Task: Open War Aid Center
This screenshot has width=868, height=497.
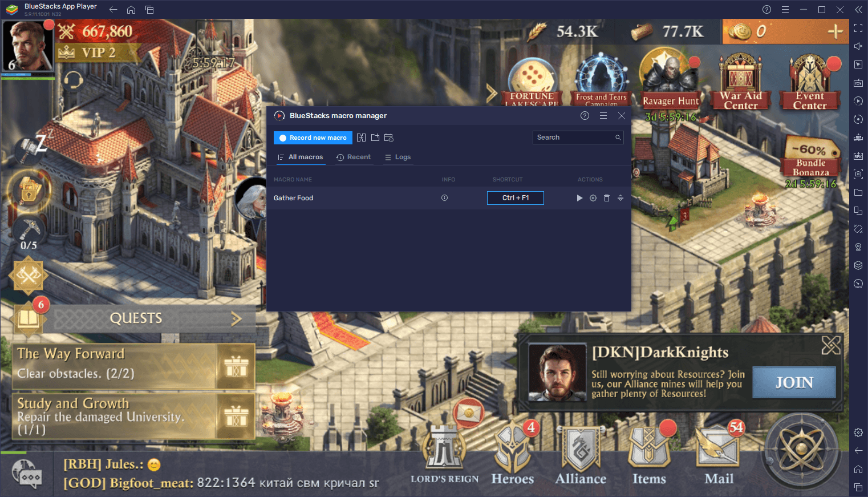Action: (741, 83)
